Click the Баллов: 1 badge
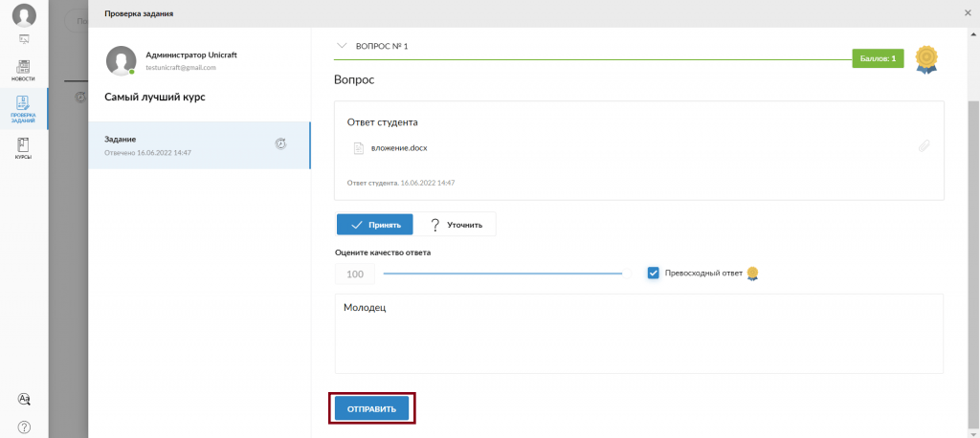Image resolution: width=980 pixels, height=438 pixels. [x=878, y=58]
